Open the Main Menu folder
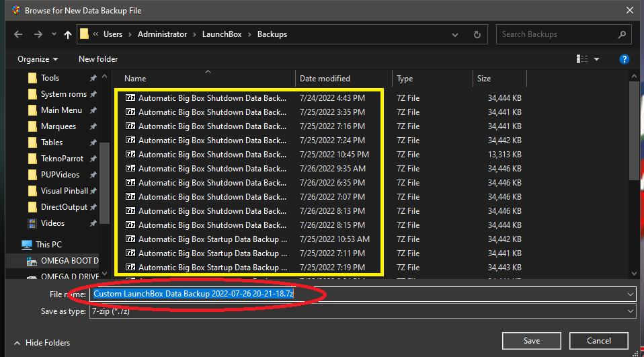644x357 pixels. point(61,110)
